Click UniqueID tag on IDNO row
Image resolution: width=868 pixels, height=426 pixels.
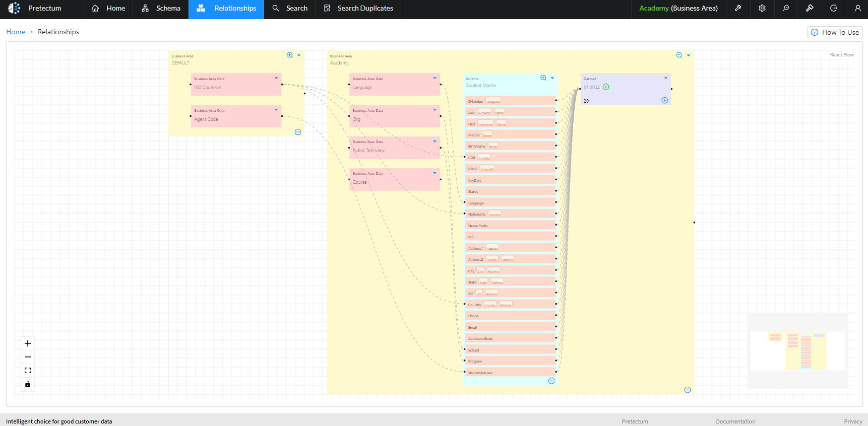point(487,169)
